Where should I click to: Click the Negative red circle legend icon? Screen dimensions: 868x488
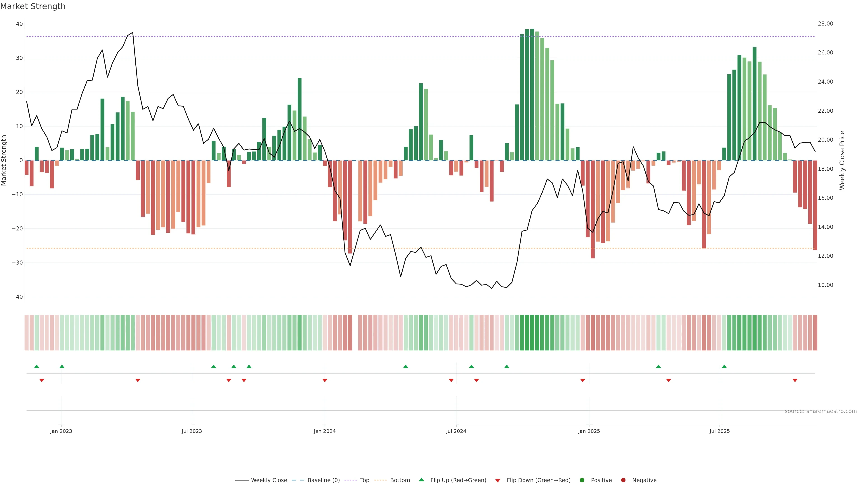[x=623, y=480]
